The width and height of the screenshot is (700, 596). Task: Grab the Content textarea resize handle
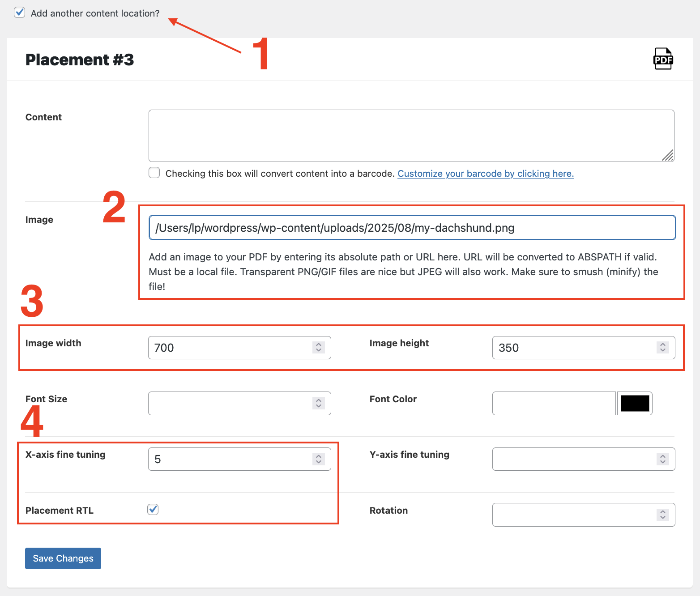(668, 155)
